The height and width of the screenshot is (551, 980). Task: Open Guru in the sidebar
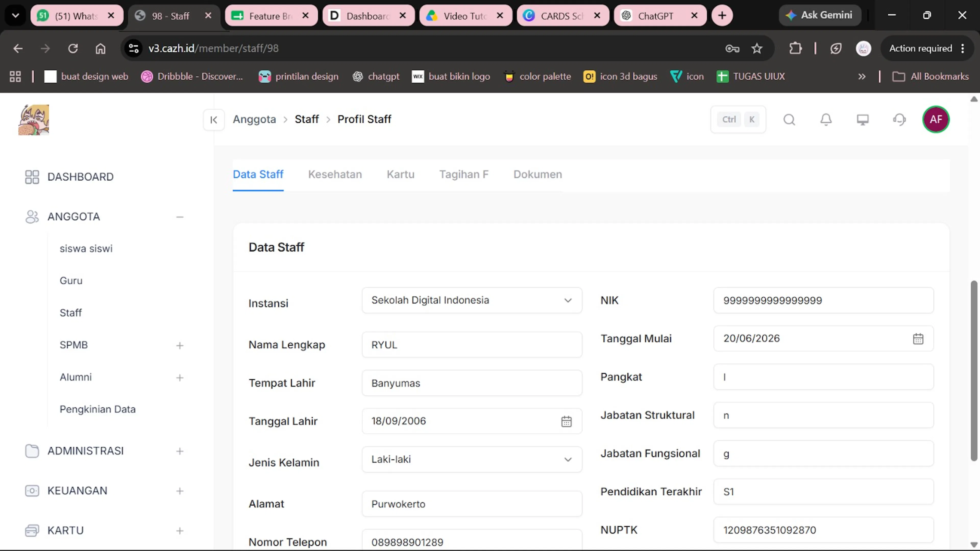71,281
